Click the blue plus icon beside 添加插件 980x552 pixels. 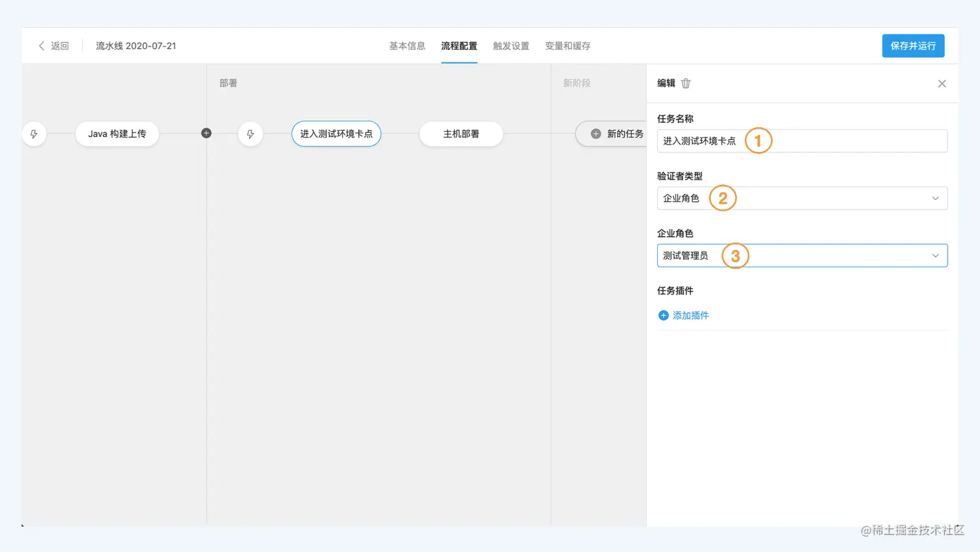[663, 315]
